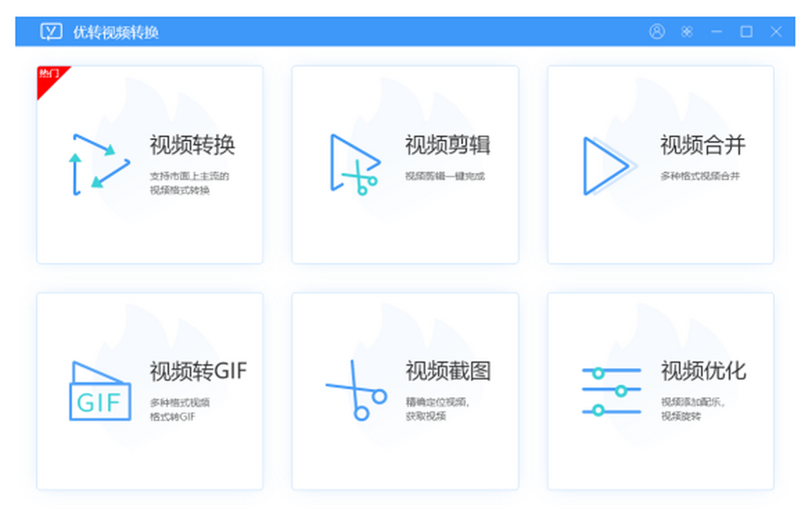812x529 pixels.
Task: Select the 视频剪辑 title text
Action: pyautogui.click(x=447, y=145)
